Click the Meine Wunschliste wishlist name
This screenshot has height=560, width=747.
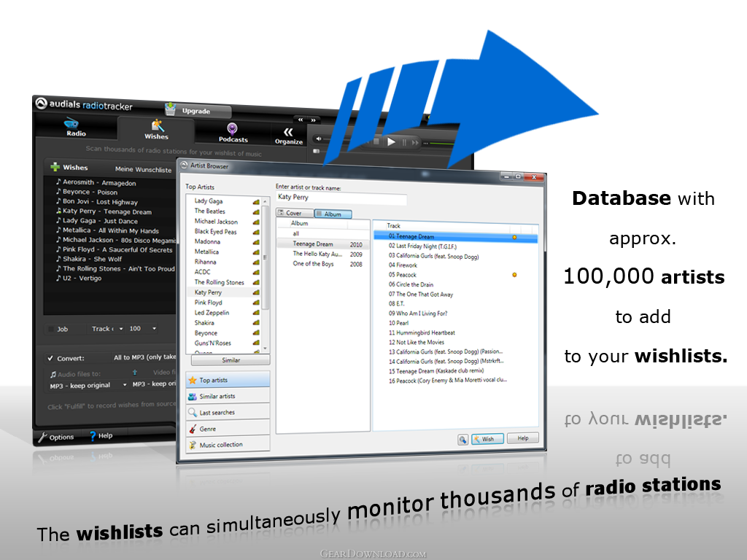tap(143, 169)
